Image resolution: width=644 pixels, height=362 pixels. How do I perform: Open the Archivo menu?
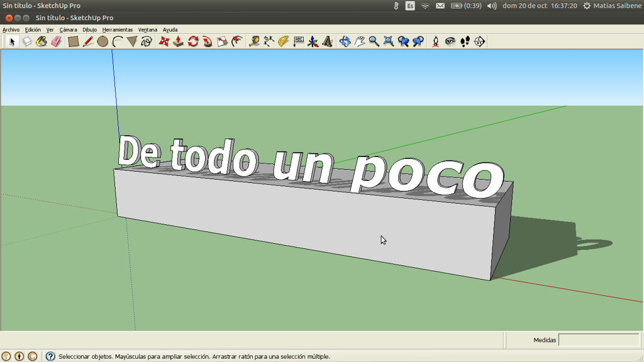coord(11,30)
